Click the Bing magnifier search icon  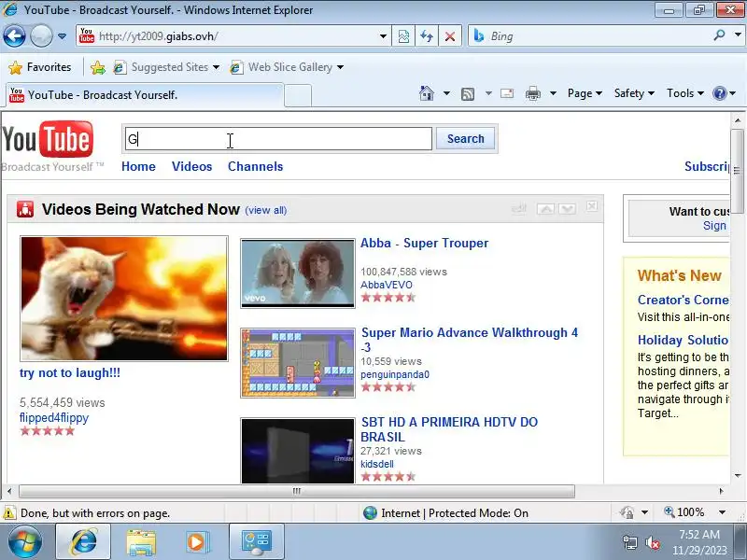coord(719,35)
